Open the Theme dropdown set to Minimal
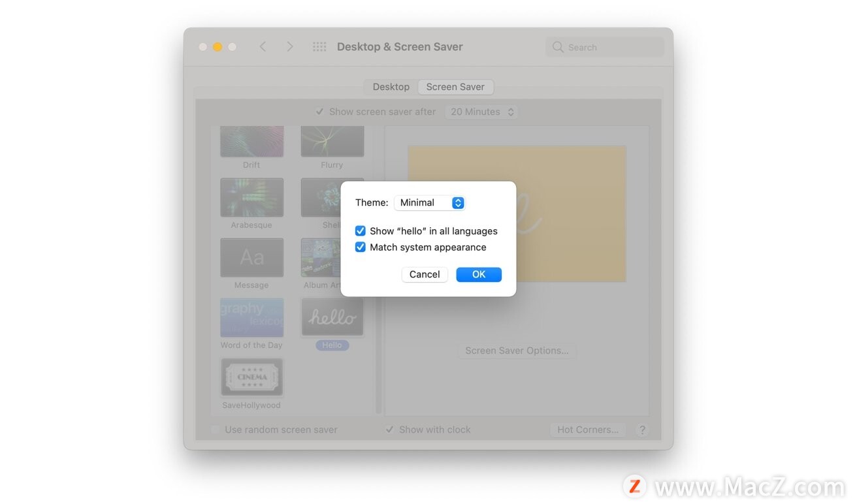Viewport: 857px width, 504px height. pos(429,203)
